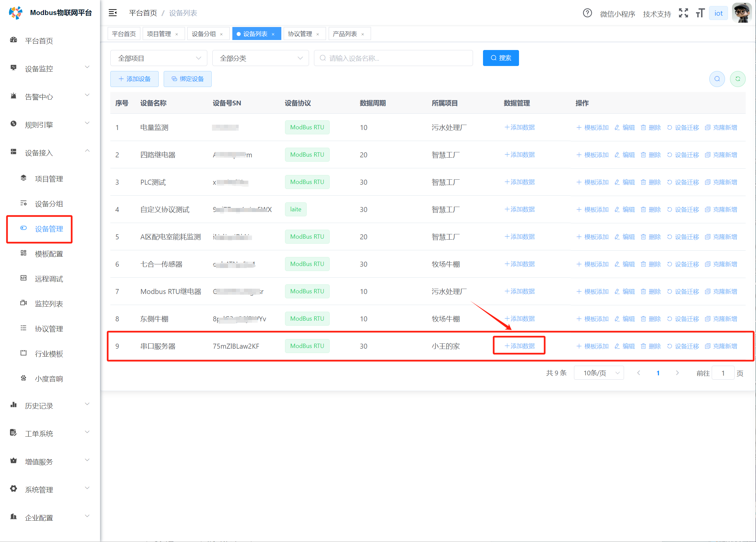This screenshot has height=542, width=756.
Task: Collapse the sidebar with hamburger icon
Action: click(113, 13)
